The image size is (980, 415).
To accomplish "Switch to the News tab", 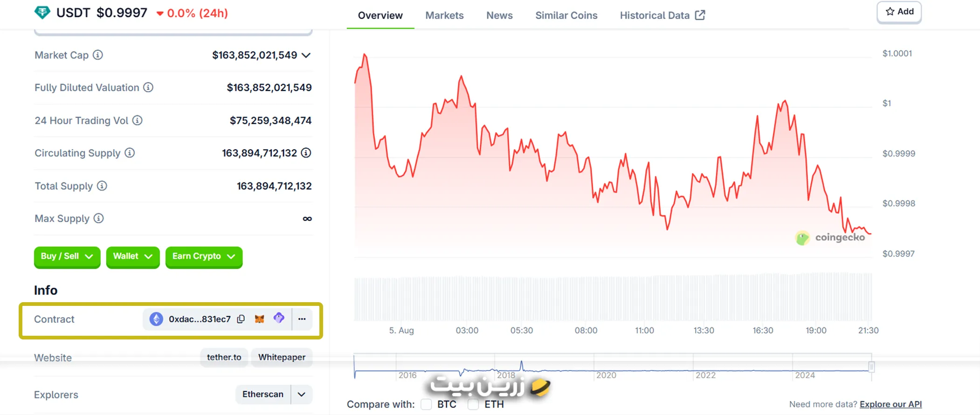I will (499, 15).
